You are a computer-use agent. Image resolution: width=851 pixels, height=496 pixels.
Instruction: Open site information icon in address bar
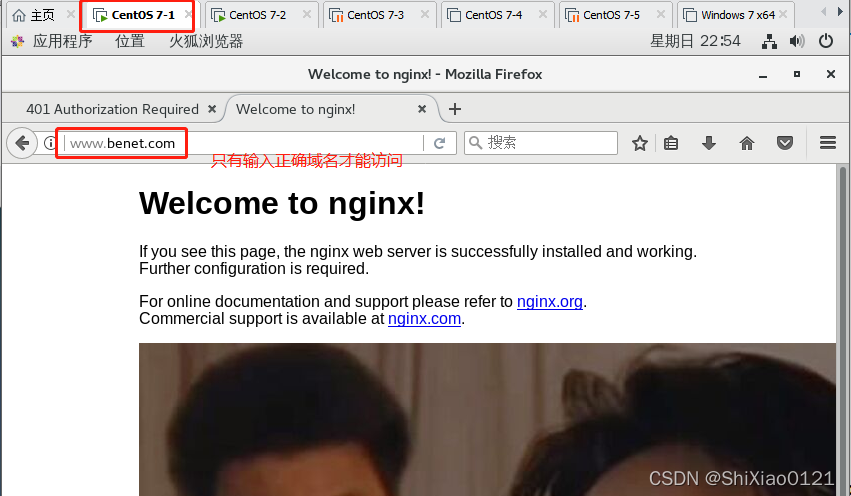pyautogui.click(x=50, y=143)
